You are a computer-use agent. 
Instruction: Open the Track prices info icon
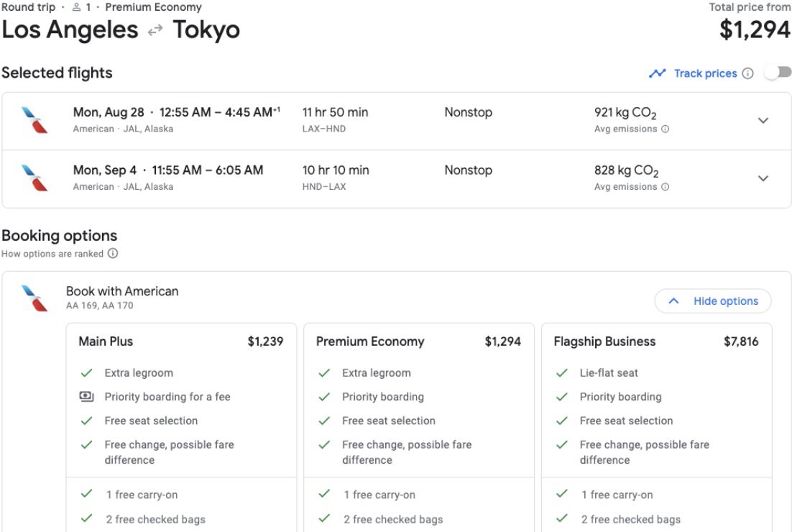[x=747, y=73]
